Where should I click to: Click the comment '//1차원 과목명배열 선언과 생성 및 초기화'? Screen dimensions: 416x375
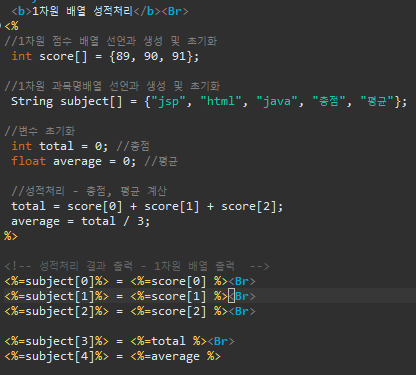[x=112, y=86]
